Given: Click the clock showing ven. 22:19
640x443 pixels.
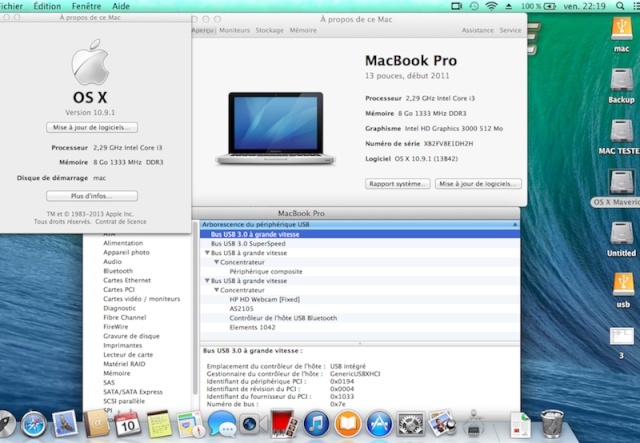Looking at the screenshot, I should coord(584,6).
